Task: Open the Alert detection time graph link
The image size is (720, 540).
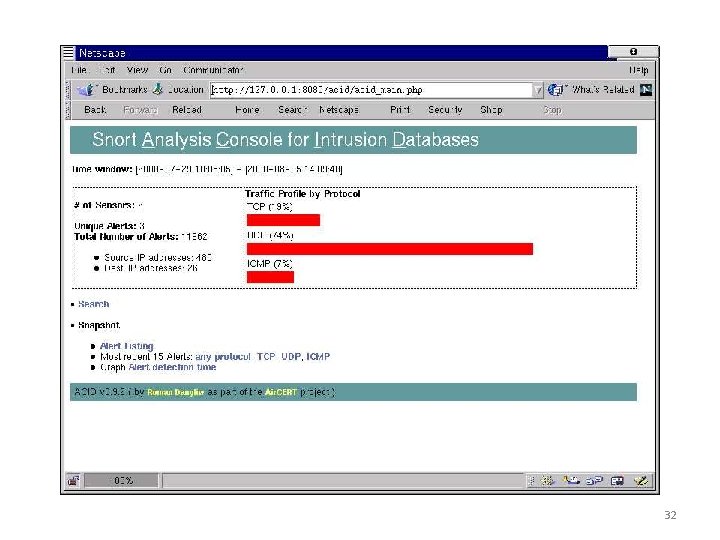Action: [x=172, y=367]
